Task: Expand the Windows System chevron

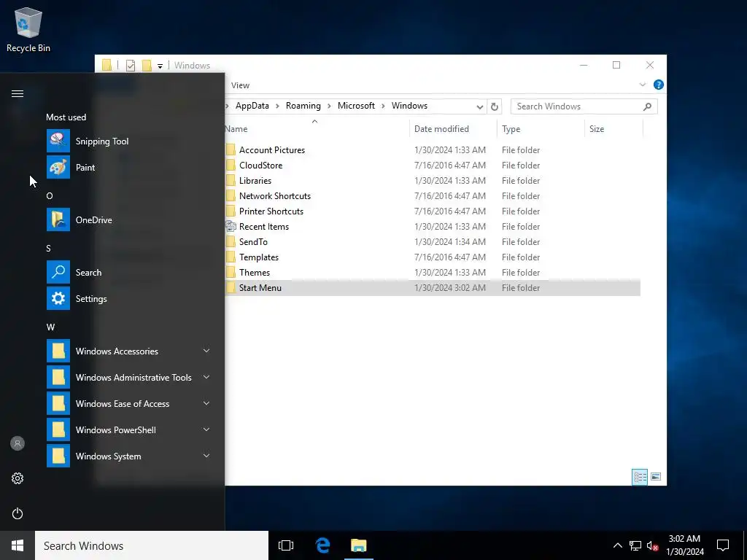Action: 206,456
